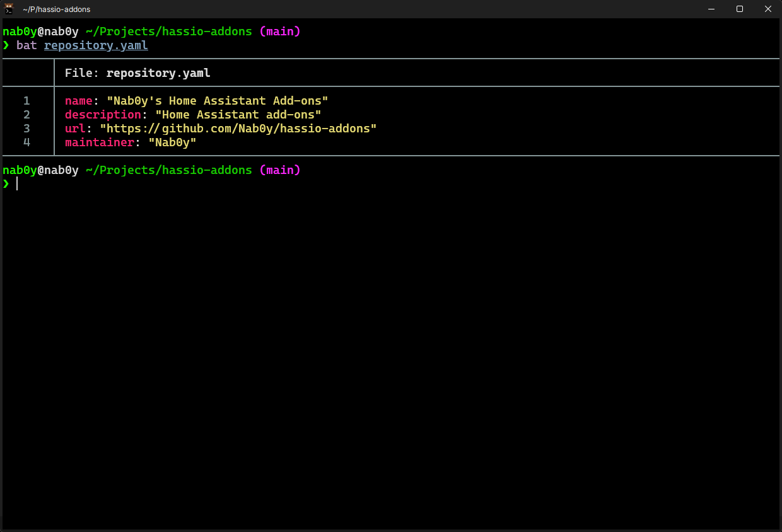Viewport: 782px width, 532px height.
Task: Click line number 4 in gutter
Action: [x=26, y=142]
